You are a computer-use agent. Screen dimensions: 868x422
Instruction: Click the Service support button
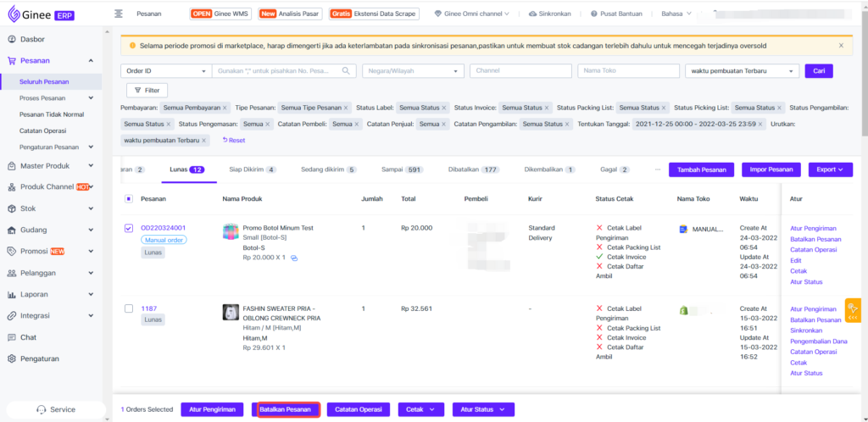tap(56, 410)
